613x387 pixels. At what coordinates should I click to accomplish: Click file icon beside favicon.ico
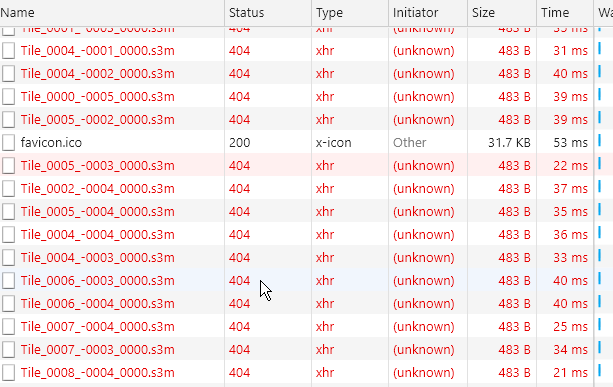coord(8,143)
